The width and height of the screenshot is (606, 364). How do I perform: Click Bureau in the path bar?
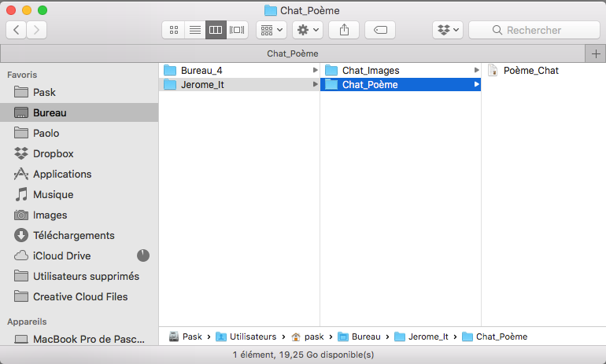pyautogui.click(x=359, y=336)
